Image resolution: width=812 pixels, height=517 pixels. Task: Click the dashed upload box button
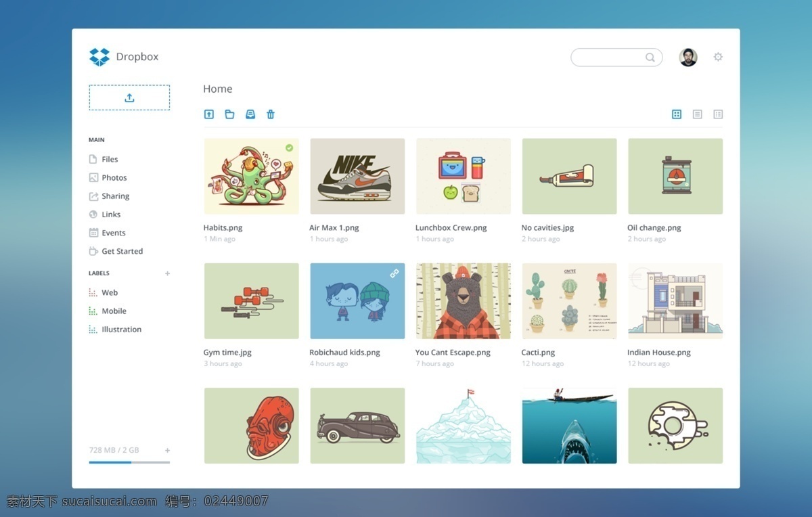click(x=129, y=97)
